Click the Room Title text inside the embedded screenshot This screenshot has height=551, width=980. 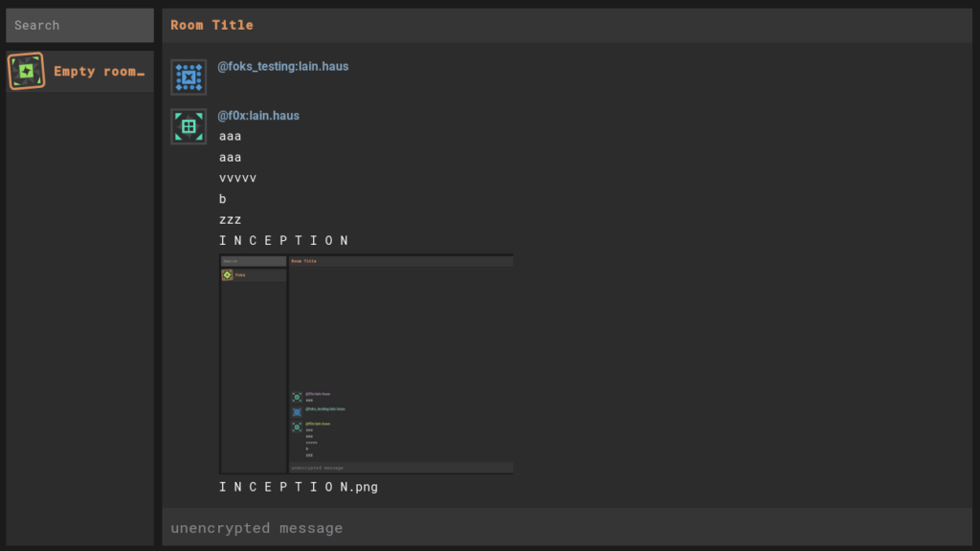point(303,260)
